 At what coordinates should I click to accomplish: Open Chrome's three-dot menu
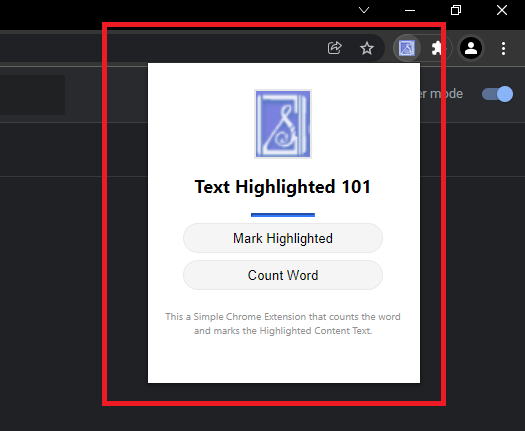[503, 49]
